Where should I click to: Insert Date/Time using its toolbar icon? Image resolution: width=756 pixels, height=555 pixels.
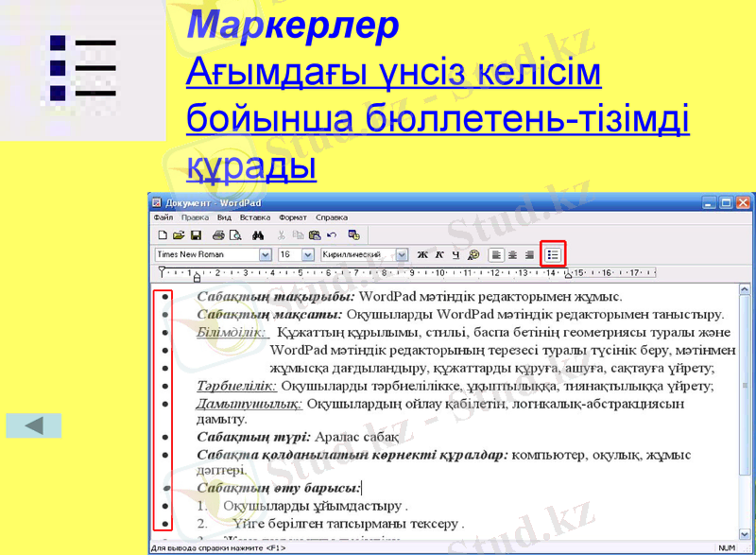352,234
